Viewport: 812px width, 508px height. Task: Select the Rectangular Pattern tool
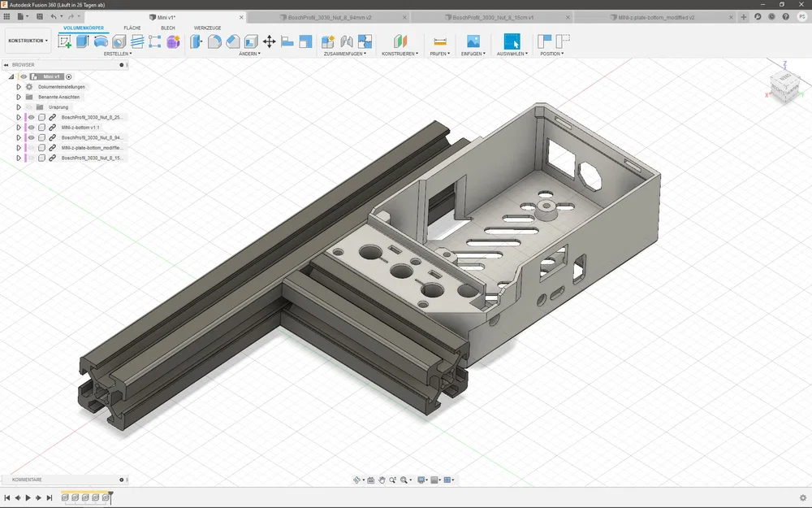point(154,41)
